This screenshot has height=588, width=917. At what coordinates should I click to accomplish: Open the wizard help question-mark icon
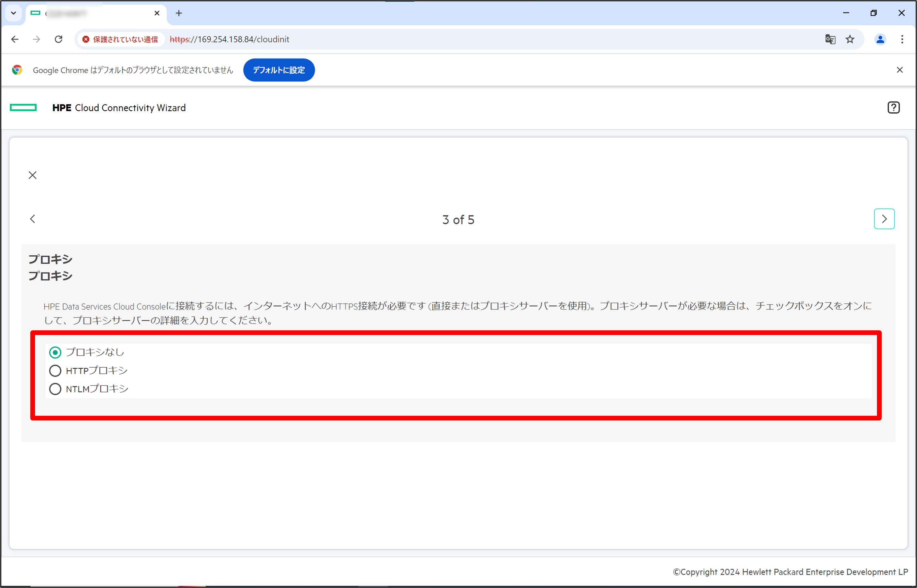click(x=893, y=108)
